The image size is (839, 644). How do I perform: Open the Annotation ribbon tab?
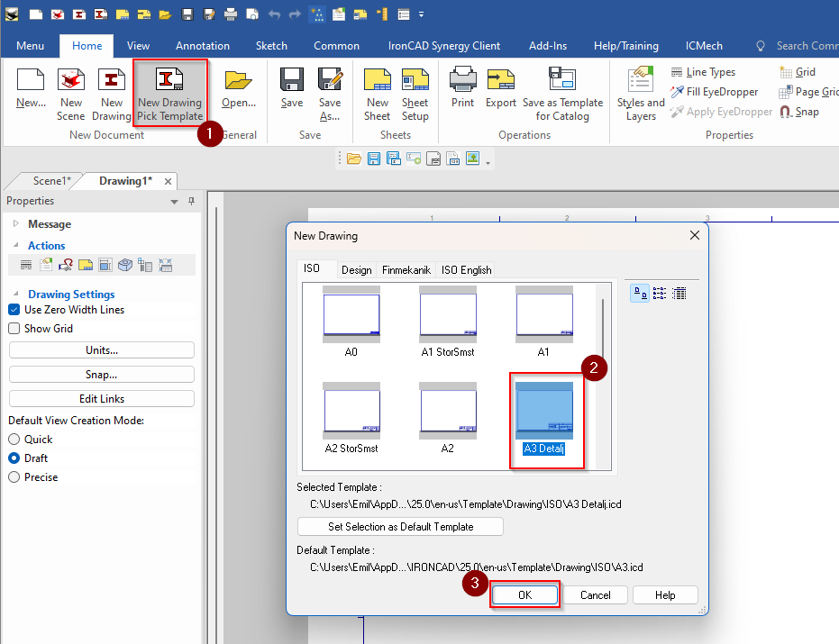coord(203,46)
